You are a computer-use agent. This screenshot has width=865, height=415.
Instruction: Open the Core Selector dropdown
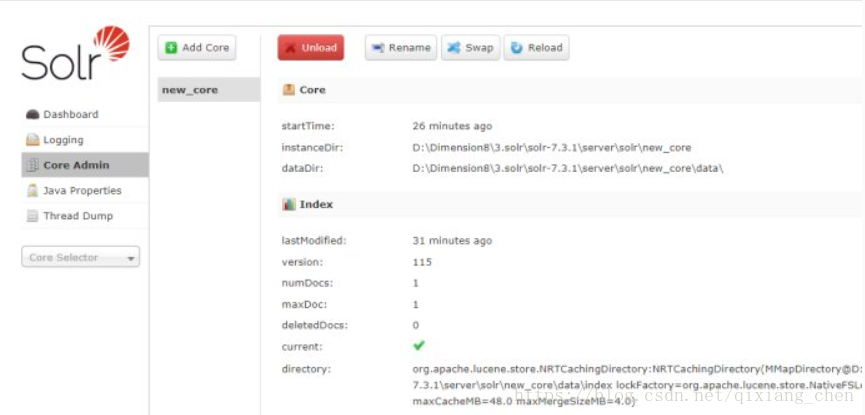pos(81,257)
